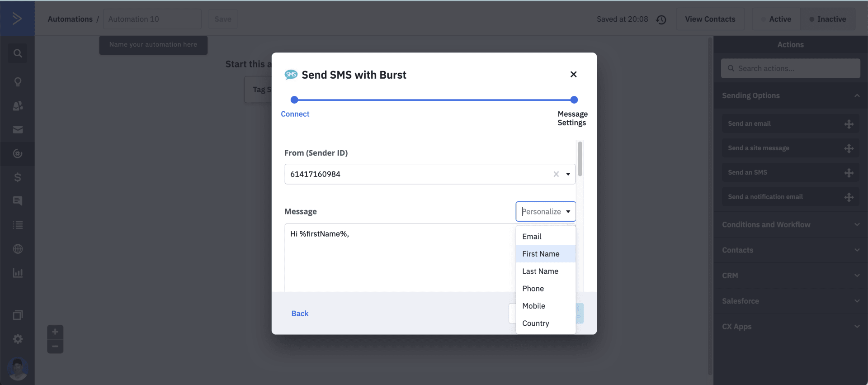Viewport: 868px width, 385px height.
Task: Click the revision history clock icon
Action: [661, 19]
